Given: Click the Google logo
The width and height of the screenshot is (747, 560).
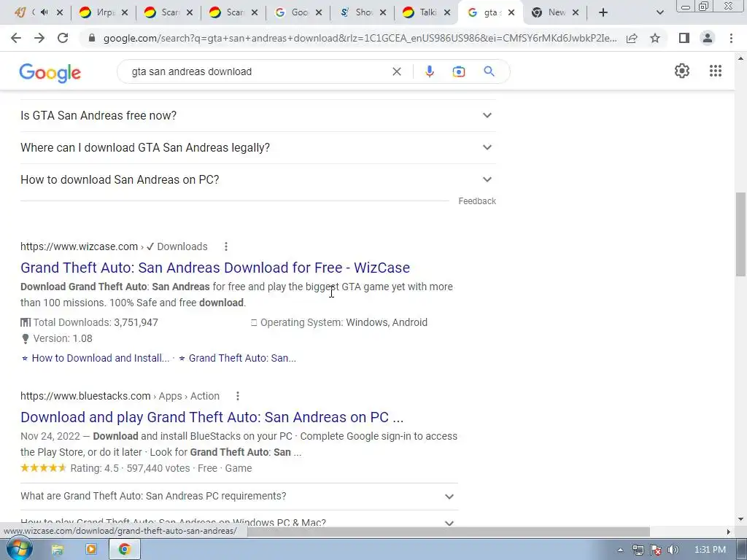Looking at the screenshot, I should coord(50,72).
